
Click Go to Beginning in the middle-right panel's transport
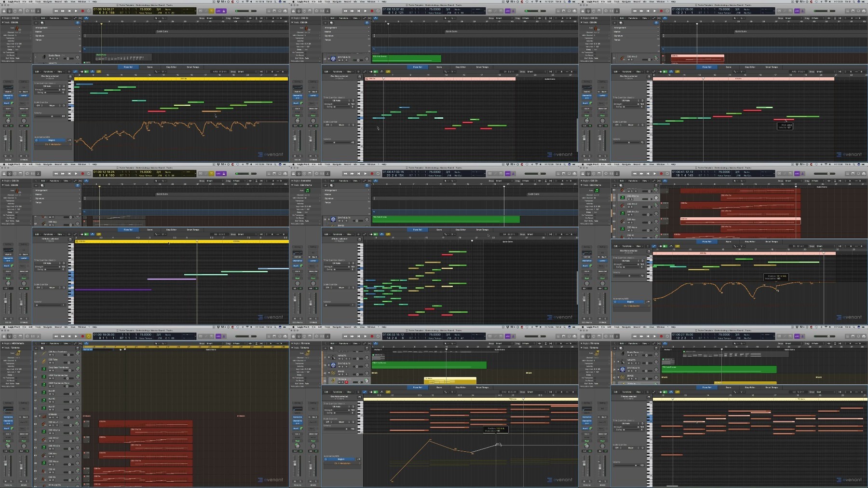click(648, 173)
